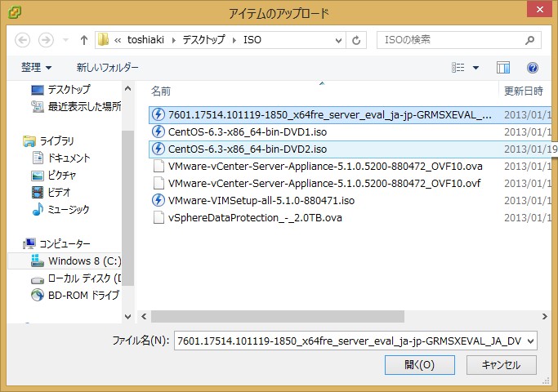This screenshot has height=392, width=558.
Task: Change the view layout icon
Action: tap(458, 67)
